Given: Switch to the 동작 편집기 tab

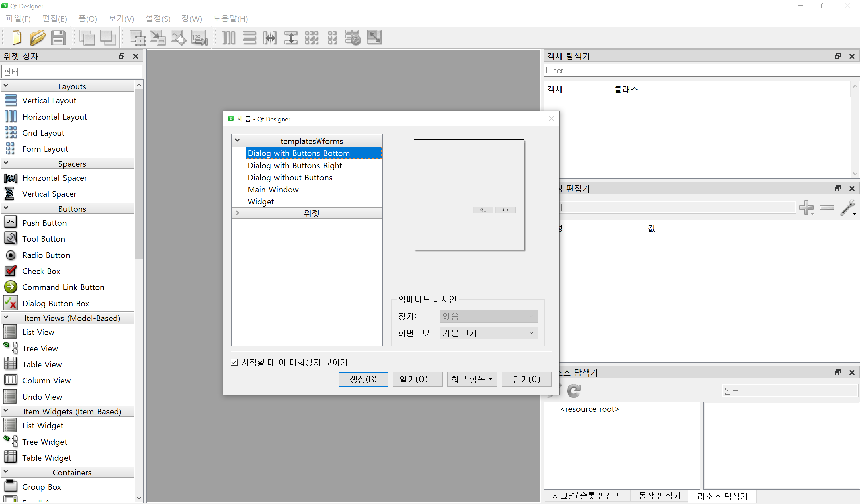Looking at the screenshot, I should (659, 496).
